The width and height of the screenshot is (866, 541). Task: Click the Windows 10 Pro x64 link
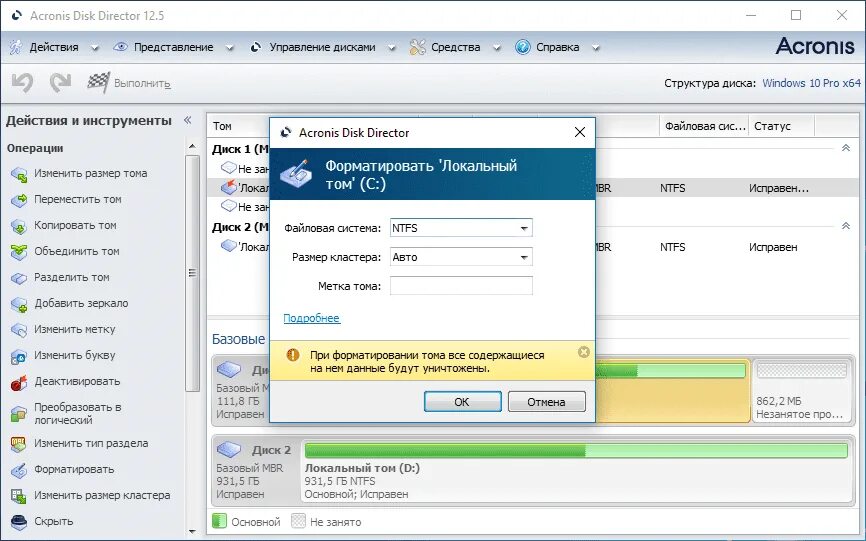coord(811,83)
